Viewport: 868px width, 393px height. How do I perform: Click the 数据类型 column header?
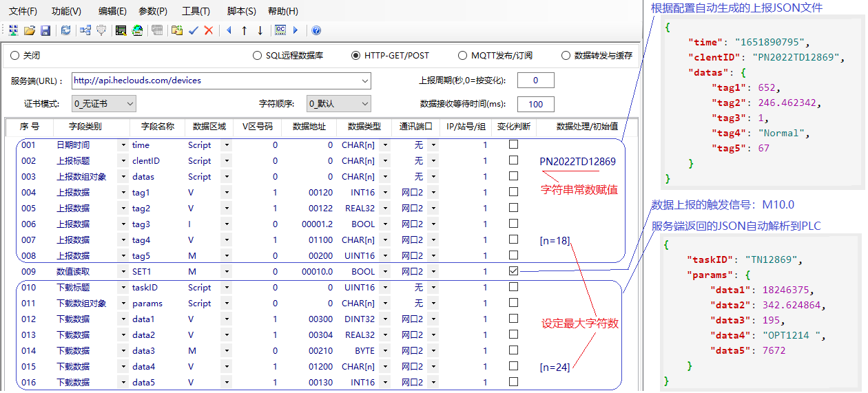point(364,127)
